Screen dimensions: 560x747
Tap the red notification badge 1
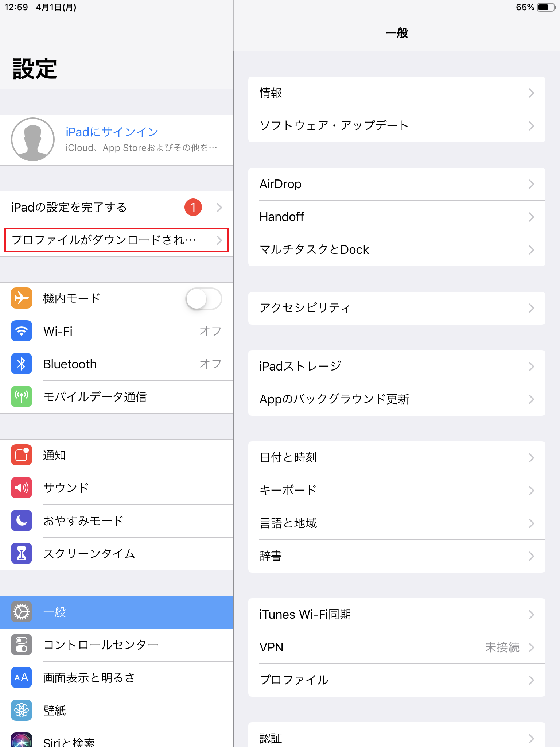(193, 207)
